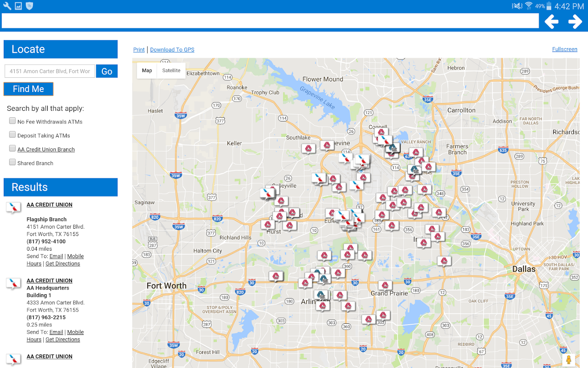Click the Find Me button
This screenshot has width=588, height=368.
[29, 89]
